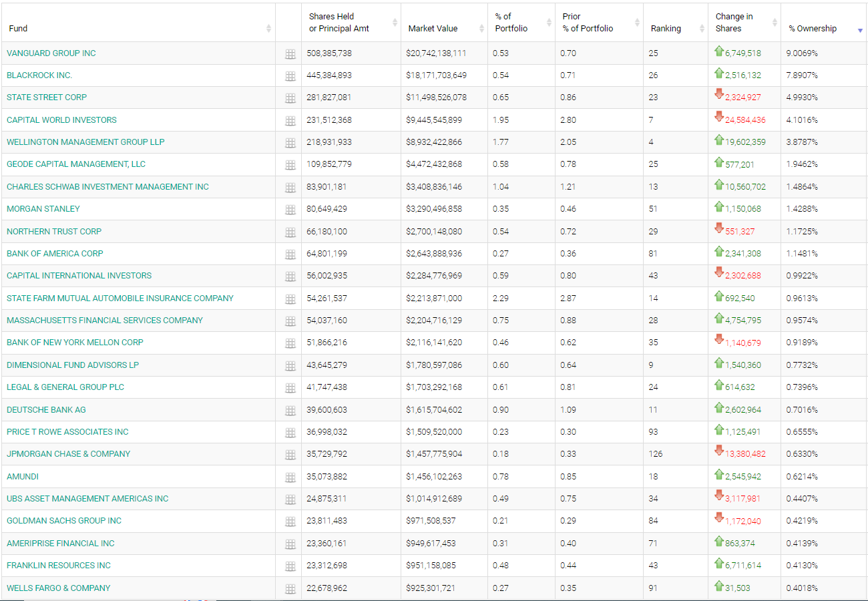Open WELLINGTON MANAGEMENT GROUP LLP link
This screenshot has height=601, width=868.
(85, 142)
